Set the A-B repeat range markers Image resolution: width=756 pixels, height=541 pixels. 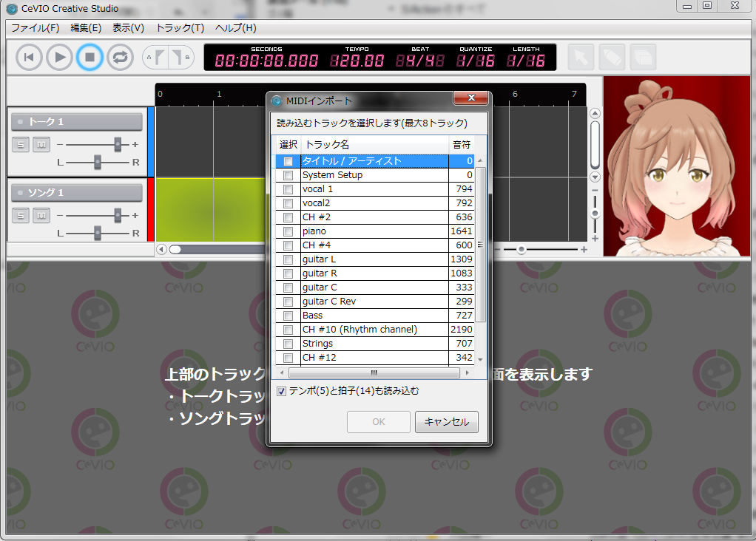(x=168, y=58)
